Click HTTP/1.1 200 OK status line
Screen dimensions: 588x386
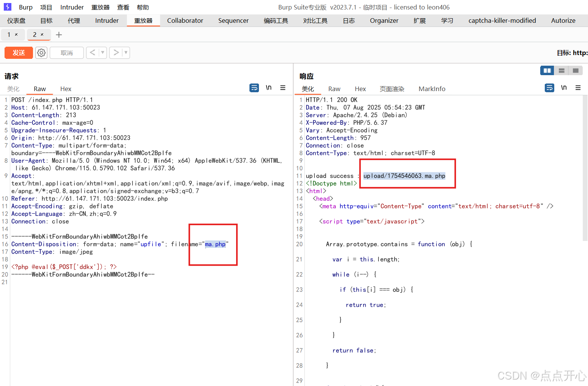coord(332,100)
